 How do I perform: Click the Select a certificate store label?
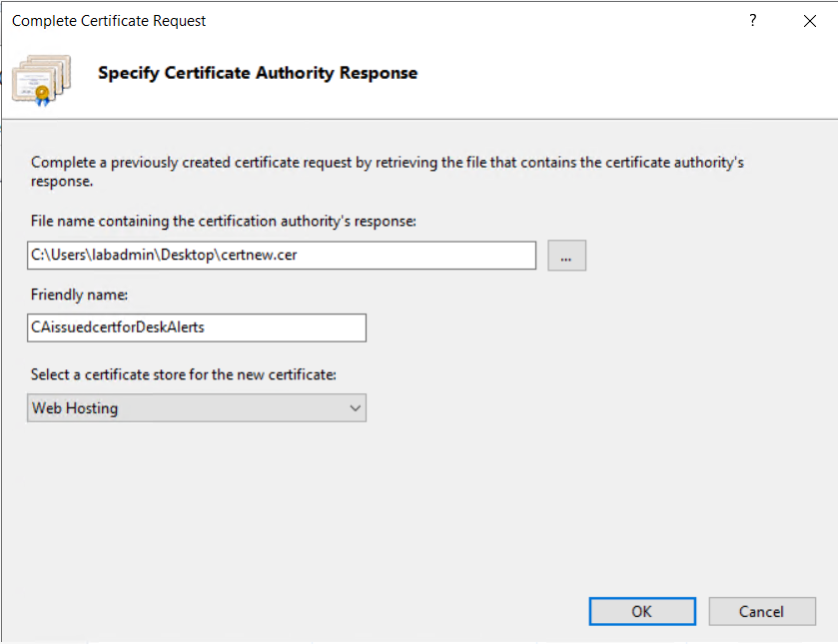(x=182, y=374)
